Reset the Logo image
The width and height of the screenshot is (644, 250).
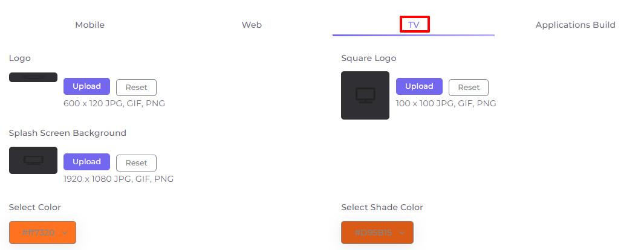(x=136, y=88)
